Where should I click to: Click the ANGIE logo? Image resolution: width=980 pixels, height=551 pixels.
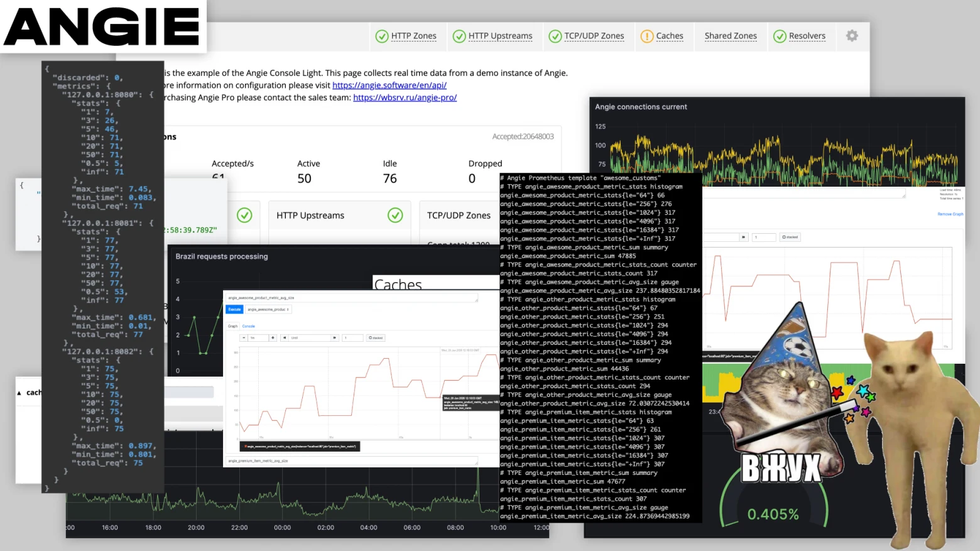point(102,26)
